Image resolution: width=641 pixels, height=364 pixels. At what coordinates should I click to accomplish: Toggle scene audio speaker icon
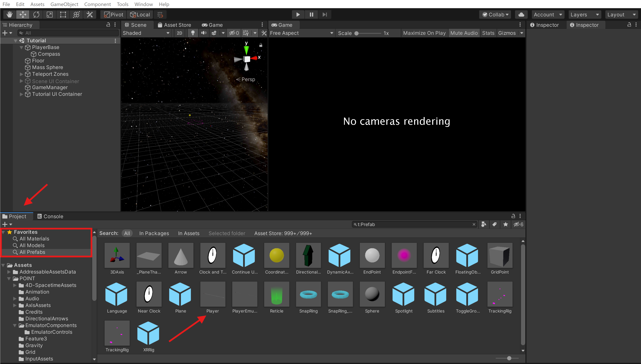point(204,33)
